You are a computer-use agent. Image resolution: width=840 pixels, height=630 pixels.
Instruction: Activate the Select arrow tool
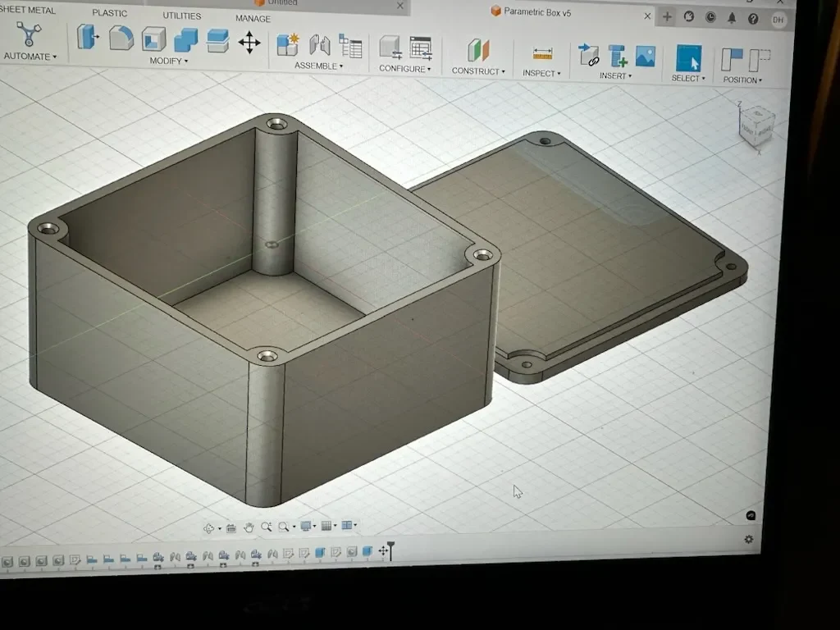point(689,58)
